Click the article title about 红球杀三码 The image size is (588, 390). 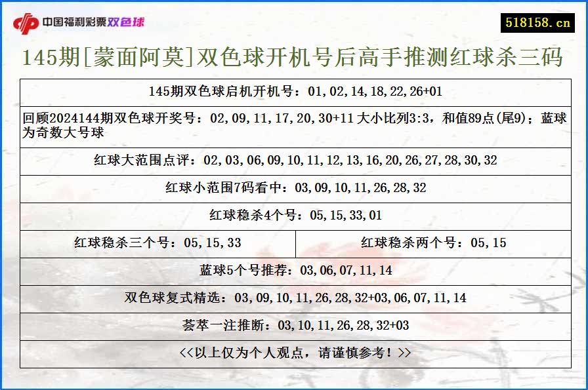(x=294, y=59)
